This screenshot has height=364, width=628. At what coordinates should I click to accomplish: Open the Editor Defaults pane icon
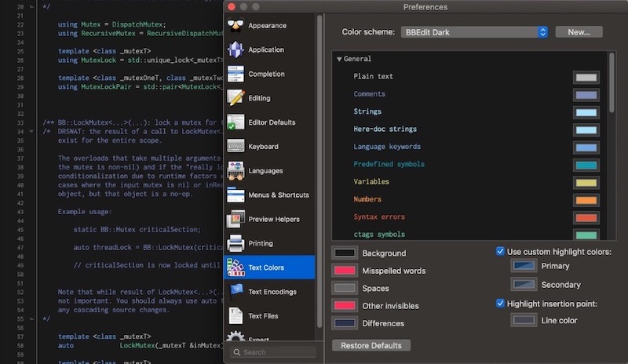(235, 122)
